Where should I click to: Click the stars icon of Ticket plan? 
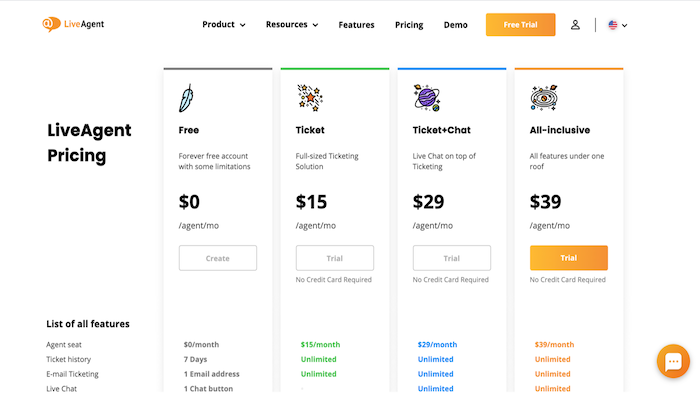(x=310, y=98)
